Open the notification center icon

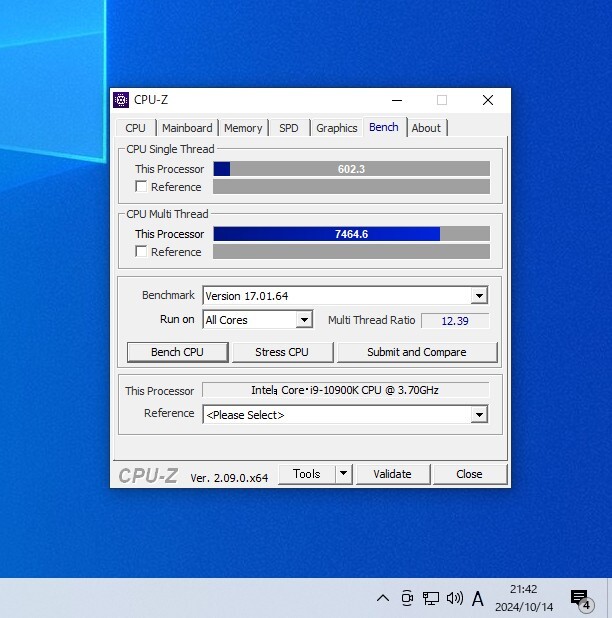[x=581, y=599]
